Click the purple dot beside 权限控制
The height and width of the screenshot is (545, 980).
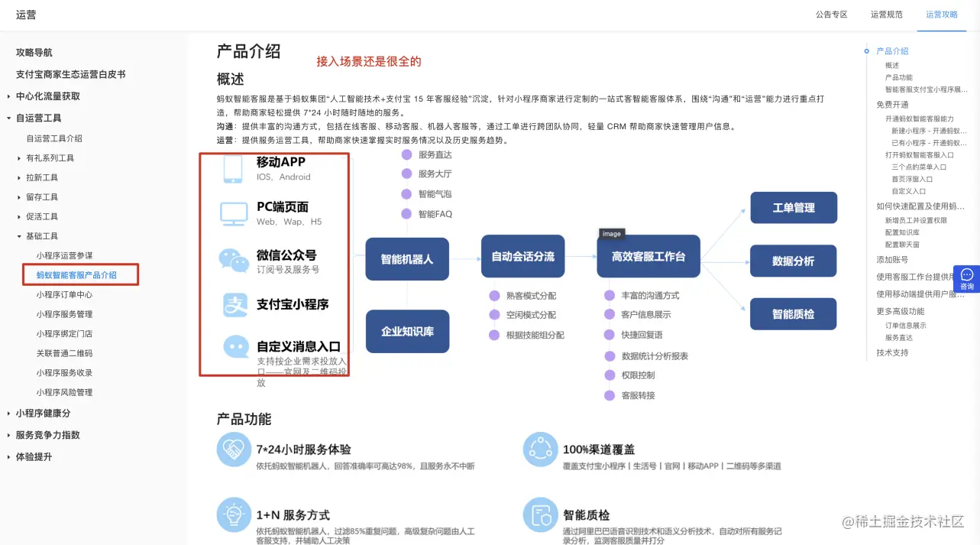pyautogui.click(x=610, y=375)
